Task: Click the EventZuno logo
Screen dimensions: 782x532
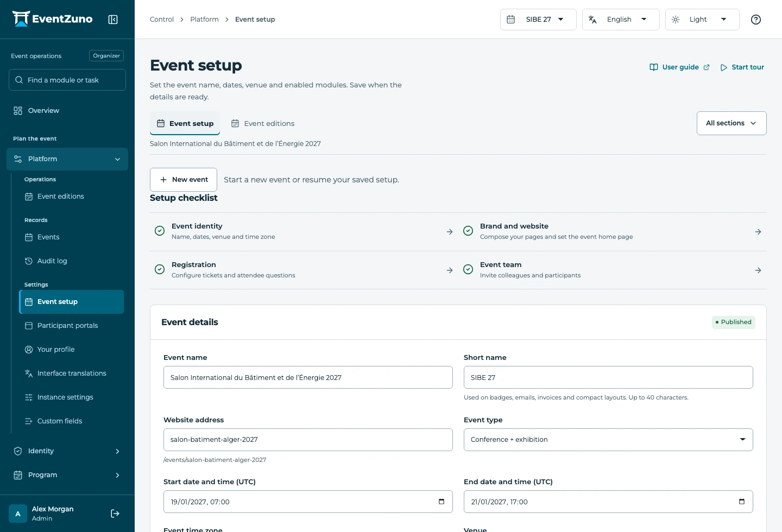Action: [52, 19]
